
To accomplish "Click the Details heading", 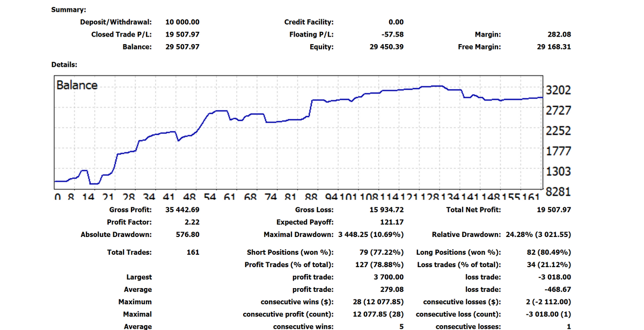I will coord(64,64).
